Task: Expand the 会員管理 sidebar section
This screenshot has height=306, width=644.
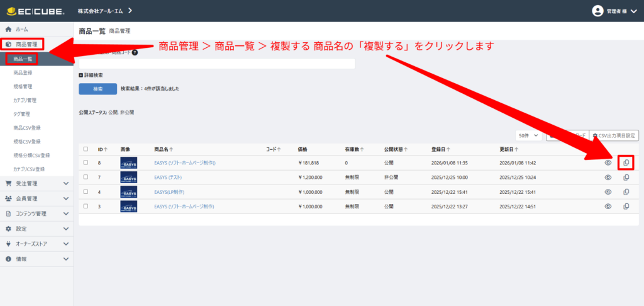Action: point(36,198)
